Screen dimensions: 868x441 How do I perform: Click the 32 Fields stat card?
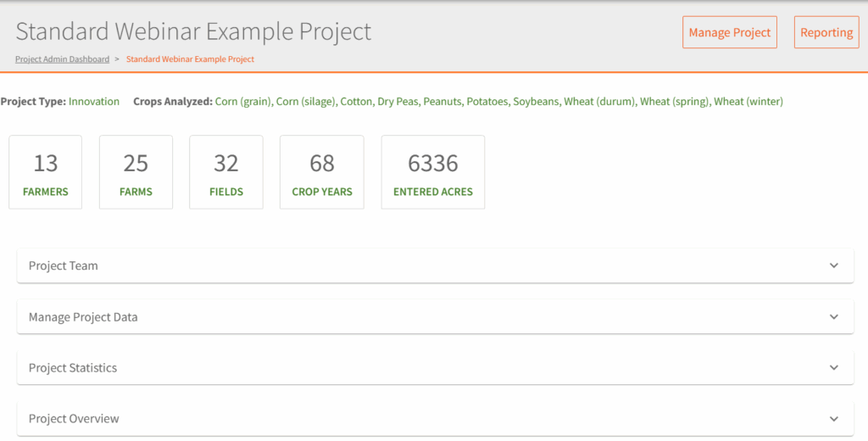226,172
